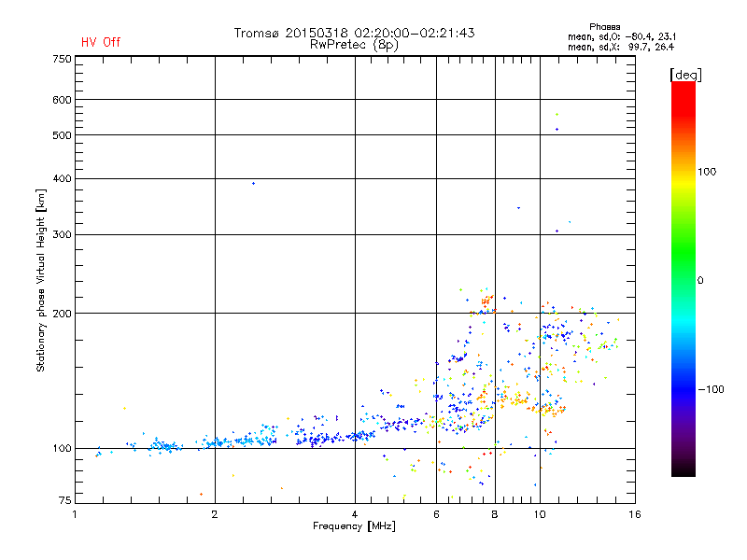This screenshot has width=747, height=560.
Task: Click the y-axis '300' tick label
Action: coord(62,235)
